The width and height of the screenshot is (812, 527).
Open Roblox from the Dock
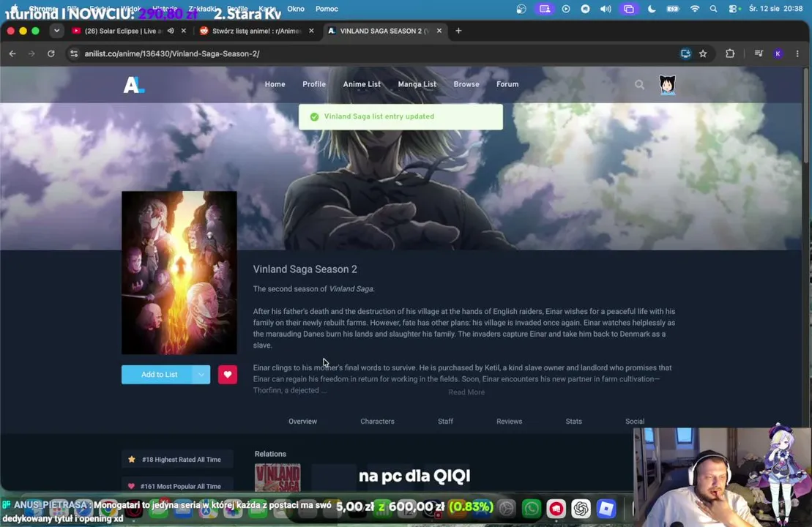coord(606,509)
